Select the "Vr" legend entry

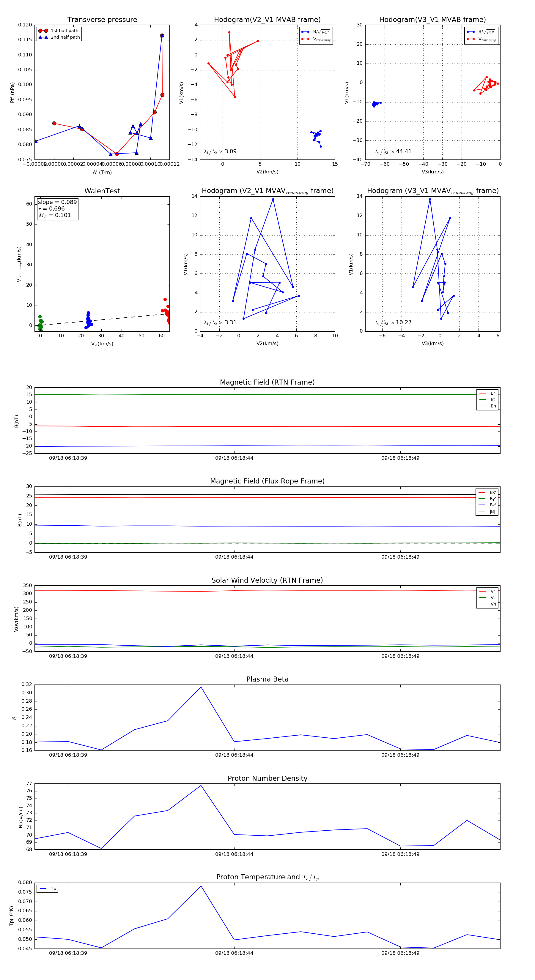point(487,591)
